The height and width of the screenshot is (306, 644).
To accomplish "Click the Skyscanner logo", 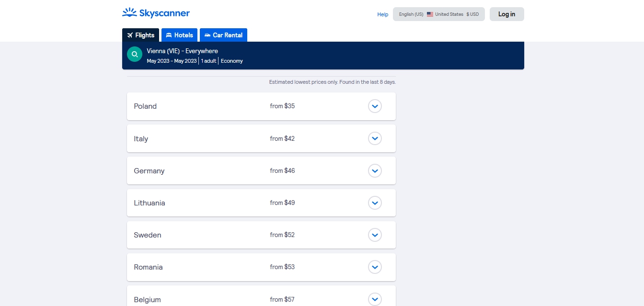I will pyautogui.click(x=156, y=13).
